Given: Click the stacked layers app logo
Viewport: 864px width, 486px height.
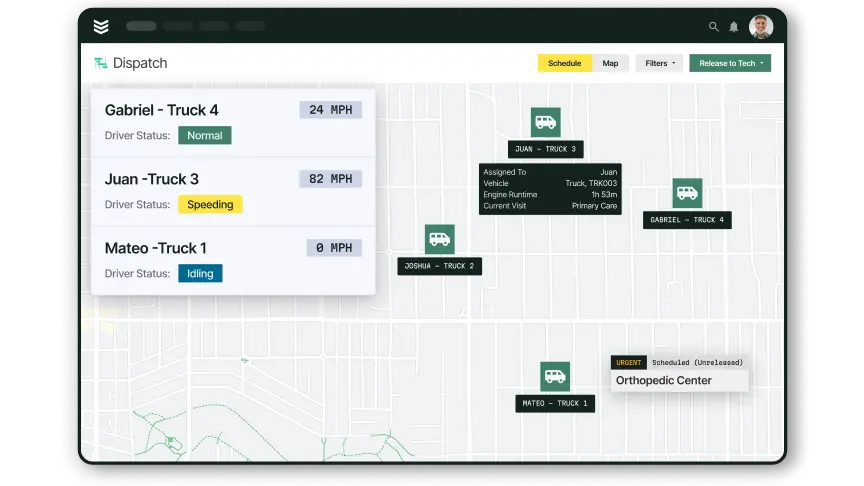Looking at the screenshot, I should (101, 26).
